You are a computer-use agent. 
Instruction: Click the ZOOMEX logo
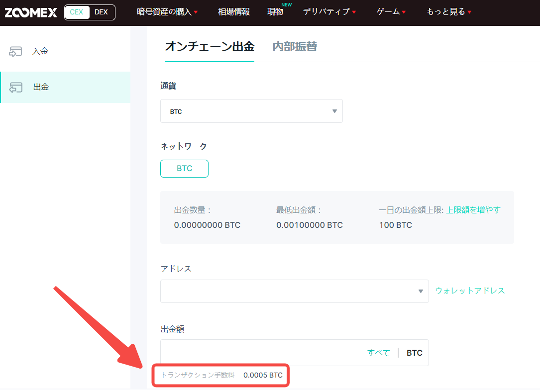tap(31, 12)
